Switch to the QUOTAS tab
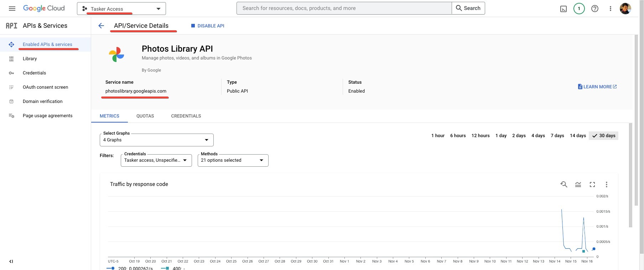This screenshot has width=644, height=270. [x=145, y=116]
